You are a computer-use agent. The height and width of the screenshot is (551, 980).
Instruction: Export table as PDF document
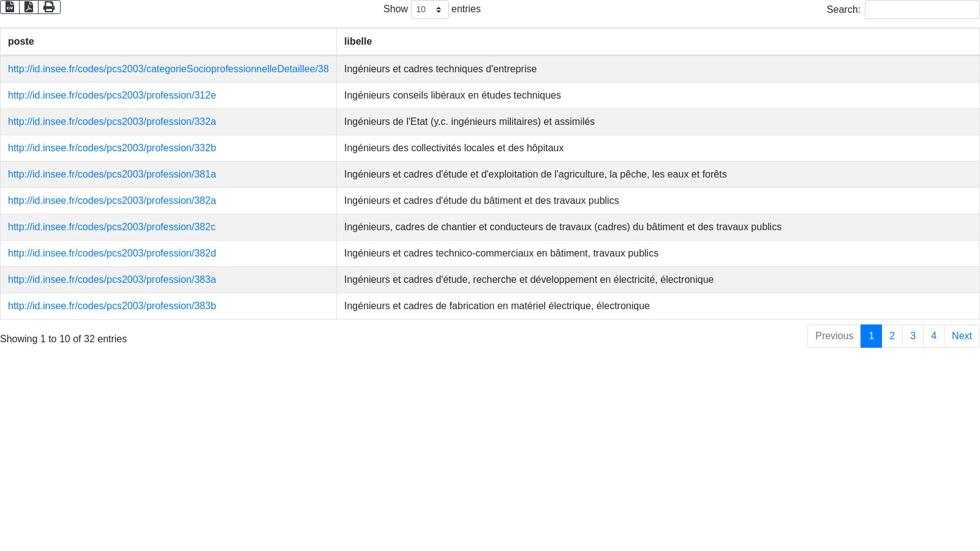coord(29,7)
